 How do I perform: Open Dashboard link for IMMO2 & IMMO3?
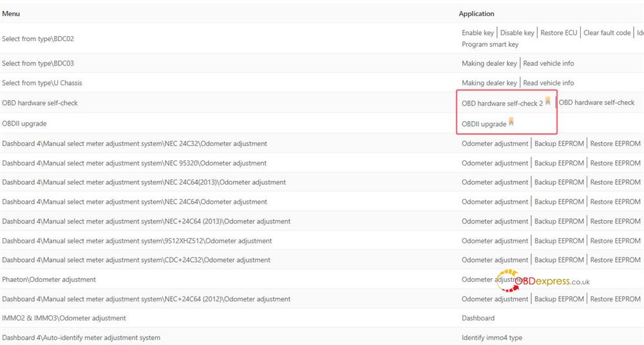[x=478, y=318]
